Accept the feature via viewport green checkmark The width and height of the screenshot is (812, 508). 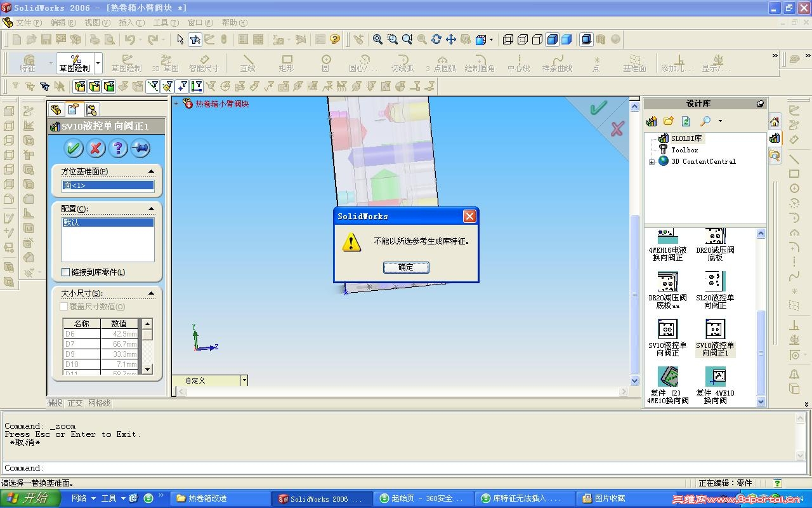(598, 108)
